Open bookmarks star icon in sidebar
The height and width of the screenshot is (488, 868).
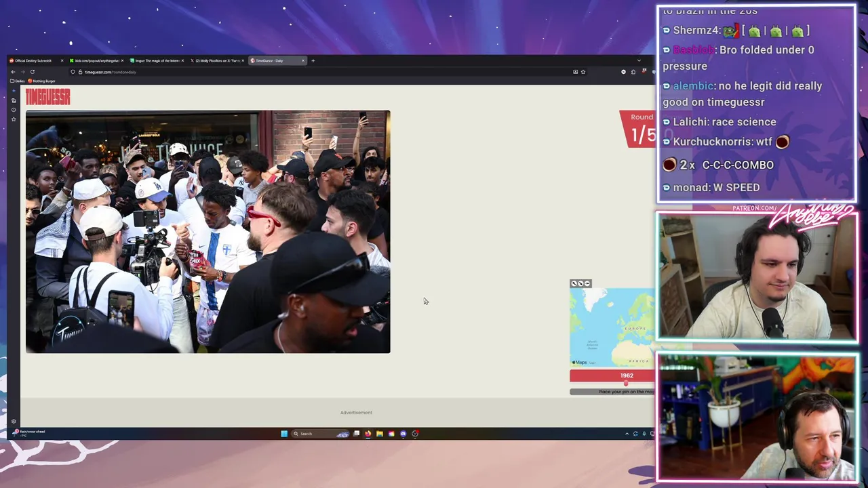click(x=14, y=119)
